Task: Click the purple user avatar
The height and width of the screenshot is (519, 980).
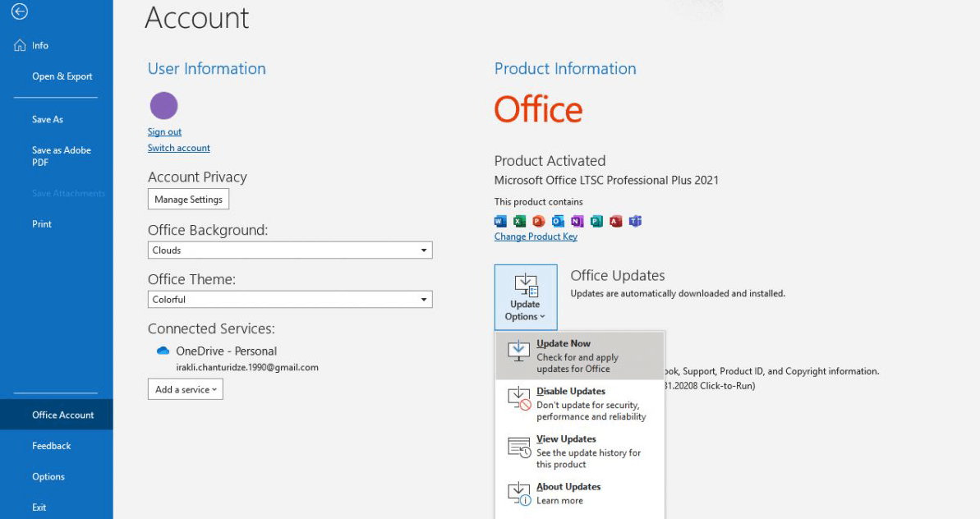Action: pyautogui.click(x=163, y=106)
